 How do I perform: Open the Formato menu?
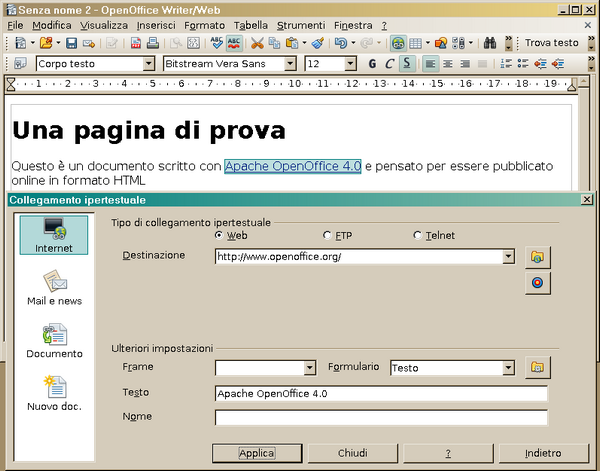click(205, 24)
